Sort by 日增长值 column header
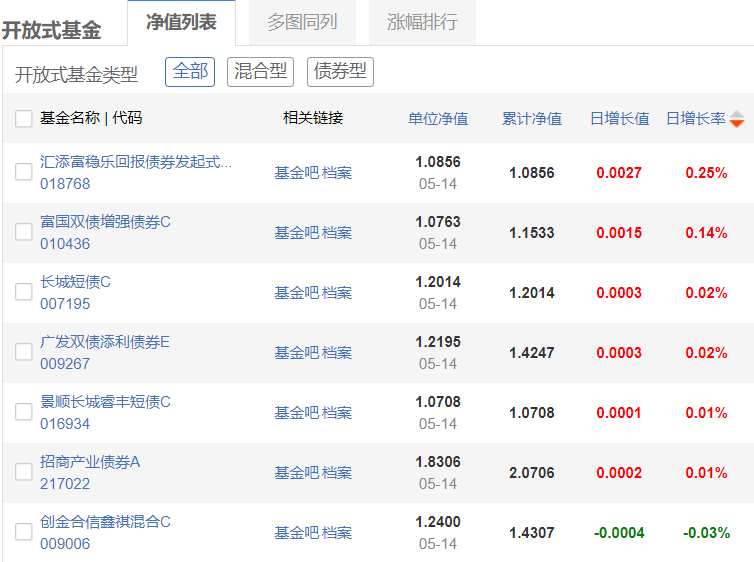Image resolution: width=754 pixels, height=562 pixels. 619,118
